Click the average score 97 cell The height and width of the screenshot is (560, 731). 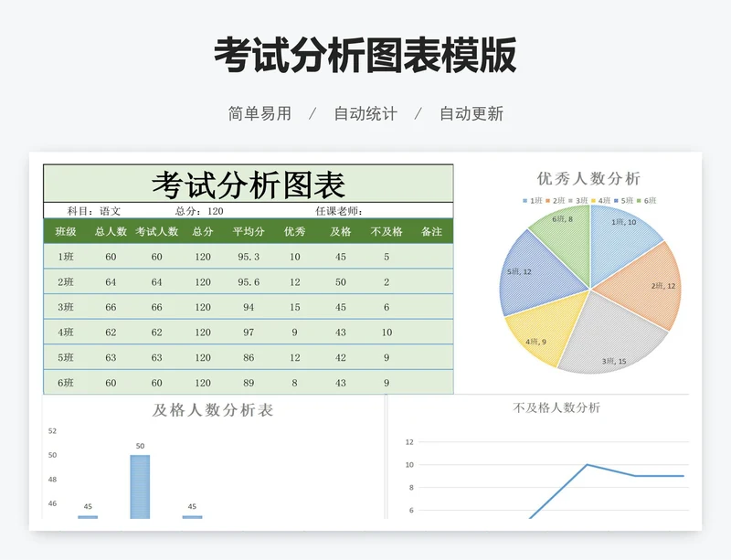click(249, 332)
